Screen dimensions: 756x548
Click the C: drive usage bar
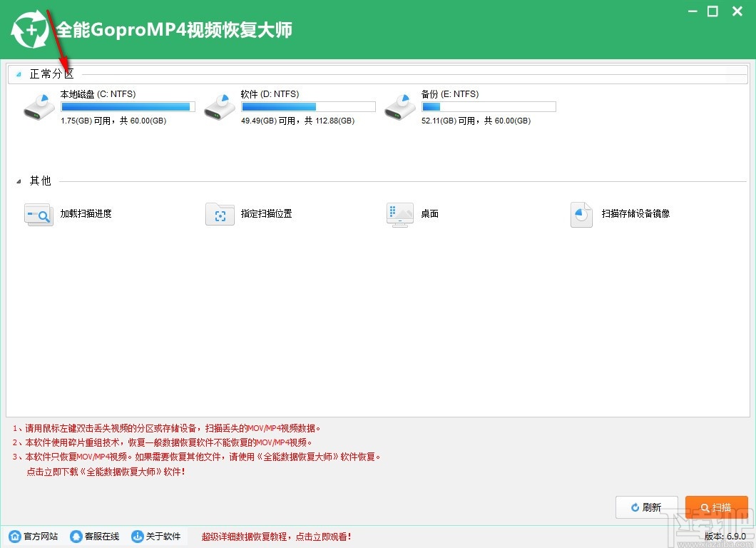click(128, 106)
